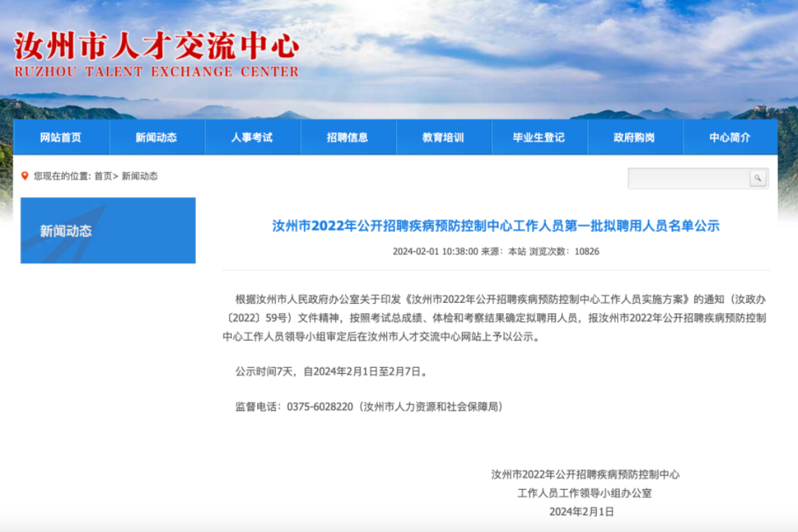This screenshot has height=532, width=798.
Task: Select 招聘信息 from the navigation
Action: pyautogui.click(x=347, y=137)
